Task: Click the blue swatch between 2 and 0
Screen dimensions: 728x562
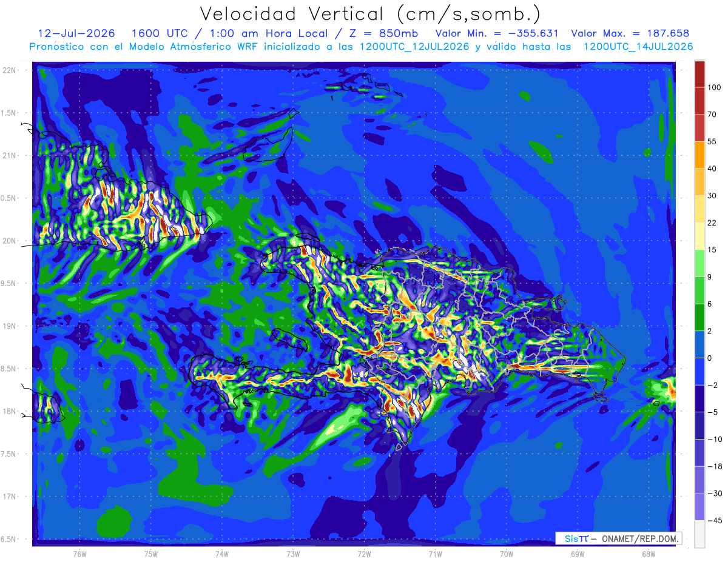Action: (x=699, y=344)
